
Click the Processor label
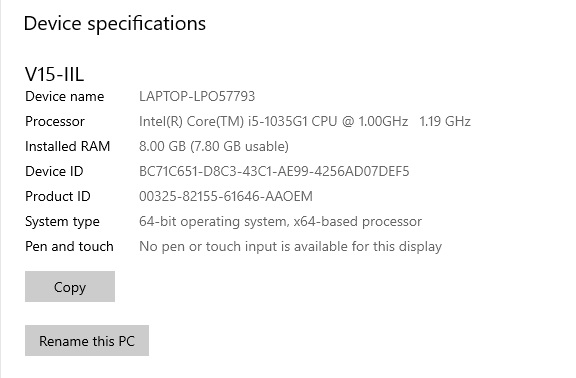click(x=55, y=122)
